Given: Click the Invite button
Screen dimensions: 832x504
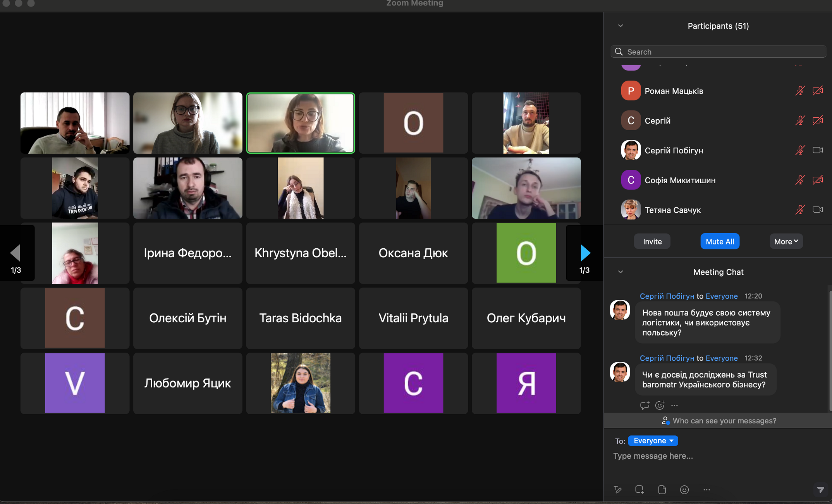Looking at the screenshot, I should coord(652,241).
